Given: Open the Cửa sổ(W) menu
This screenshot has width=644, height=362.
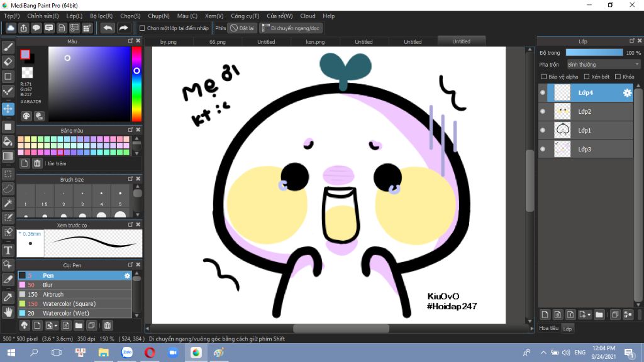Looking at the screenshot, I should coord(280,16).
